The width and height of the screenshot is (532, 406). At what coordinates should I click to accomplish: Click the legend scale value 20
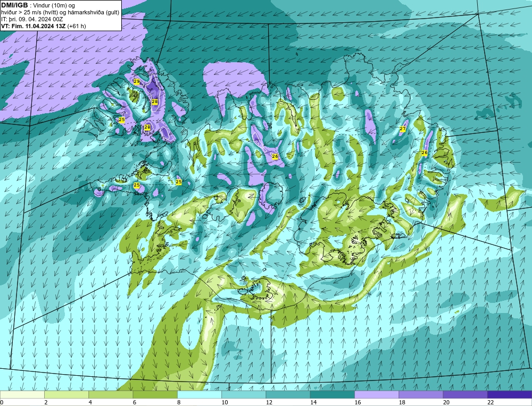click(x=446, y=403)
